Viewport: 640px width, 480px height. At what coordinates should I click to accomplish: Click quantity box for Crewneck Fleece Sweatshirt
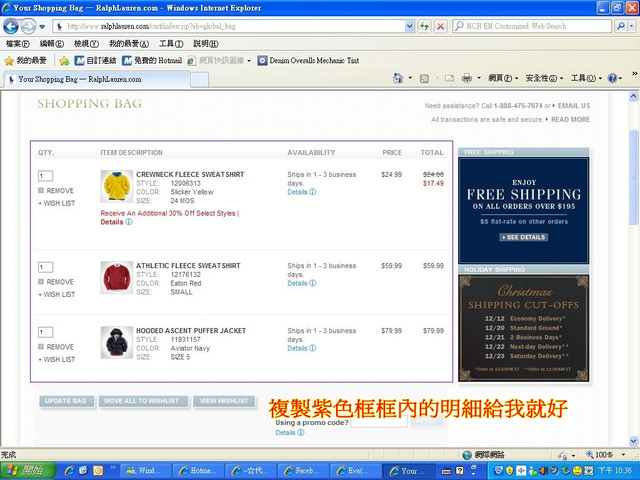45,176
